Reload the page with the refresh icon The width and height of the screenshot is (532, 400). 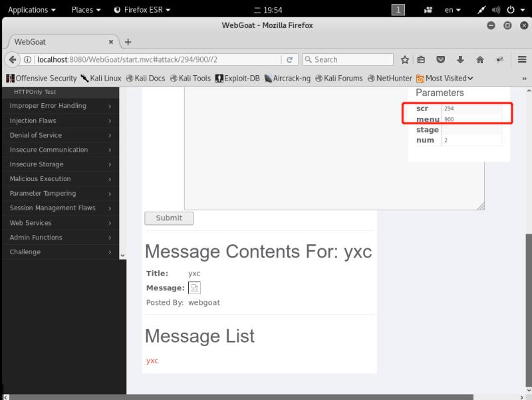289,60
